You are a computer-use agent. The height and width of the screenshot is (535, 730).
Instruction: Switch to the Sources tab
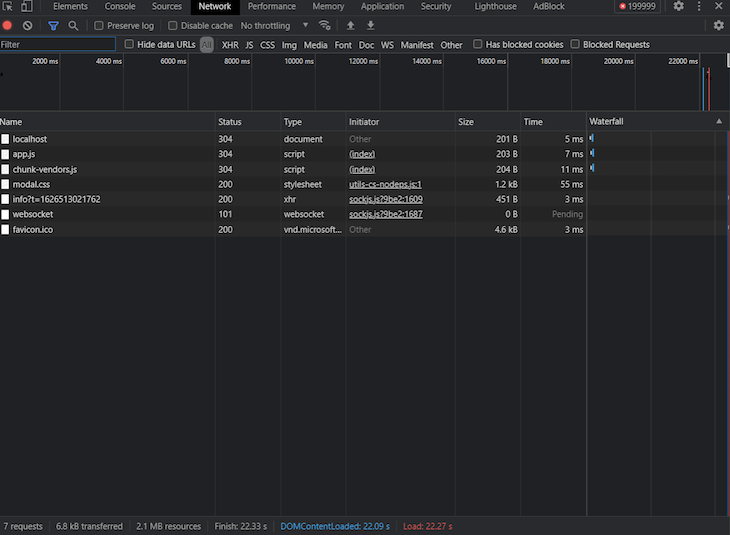point(167,6)
